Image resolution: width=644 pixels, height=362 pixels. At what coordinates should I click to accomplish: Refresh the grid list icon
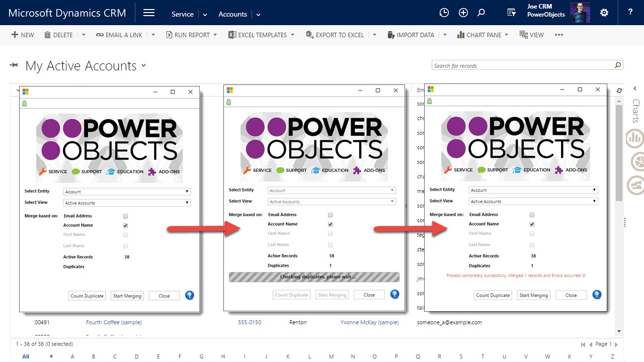point(619,90)
